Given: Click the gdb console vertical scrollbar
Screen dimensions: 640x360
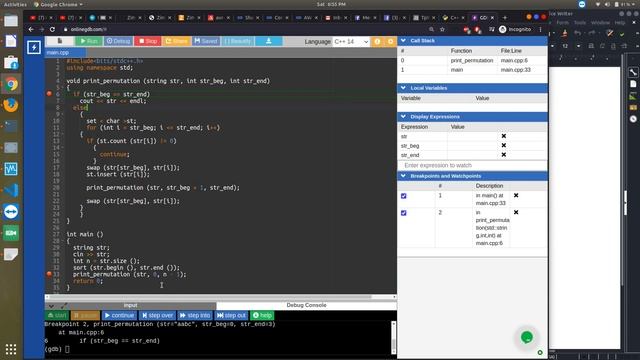Looking at the screenshot, I should click(393, 338).
